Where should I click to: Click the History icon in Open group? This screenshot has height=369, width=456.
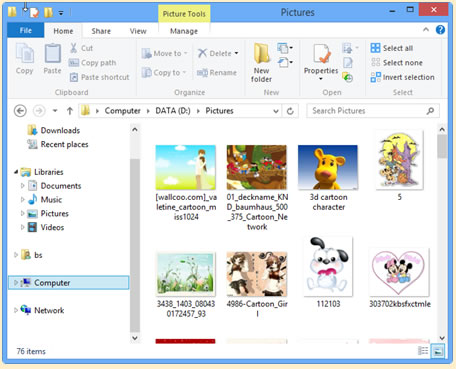click(348, 77)
